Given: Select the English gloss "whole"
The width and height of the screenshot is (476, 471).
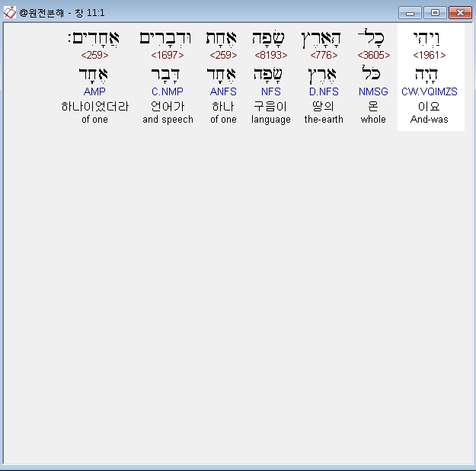Looking at the screenshot, I should tap(373, 120).
